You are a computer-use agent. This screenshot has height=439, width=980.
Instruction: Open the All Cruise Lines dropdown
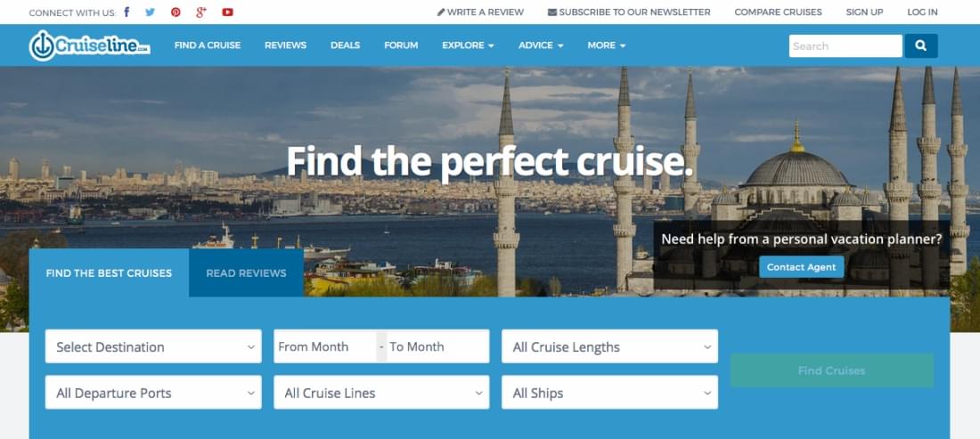(x=381, y=392)
